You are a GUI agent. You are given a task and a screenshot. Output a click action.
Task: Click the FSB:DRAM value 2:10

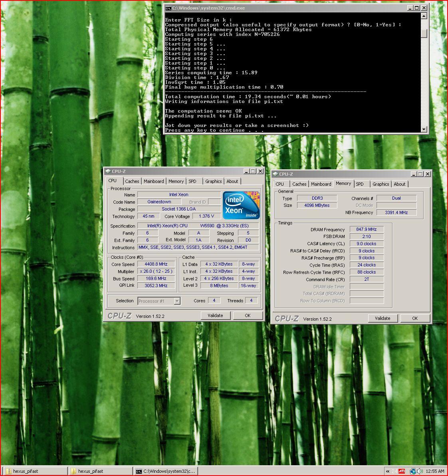[367, 236]
